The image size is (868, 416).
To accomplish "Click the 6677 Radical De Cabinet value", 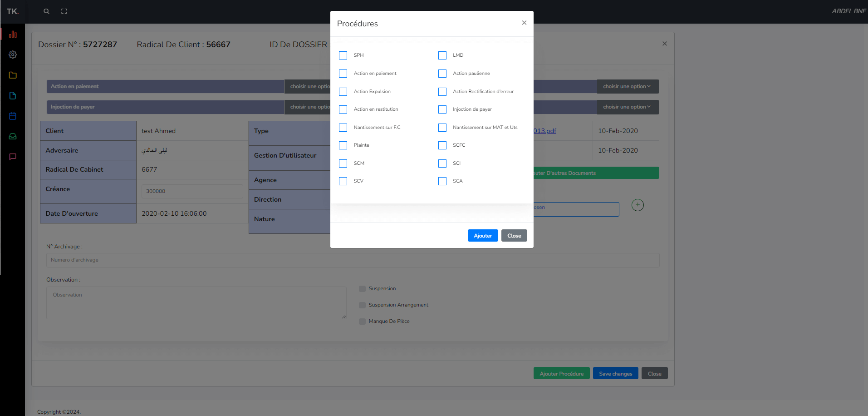I will [149, 169].
